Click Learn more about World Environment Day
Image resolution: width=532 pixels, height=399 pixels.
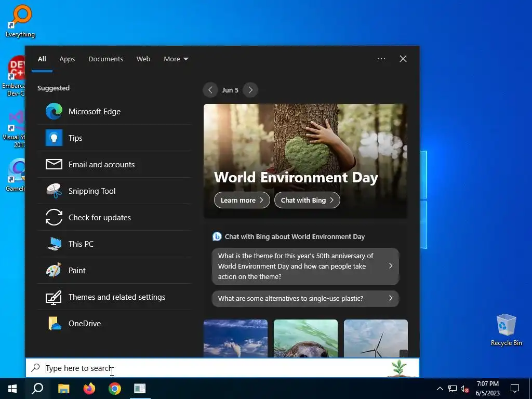pos(242,200)
